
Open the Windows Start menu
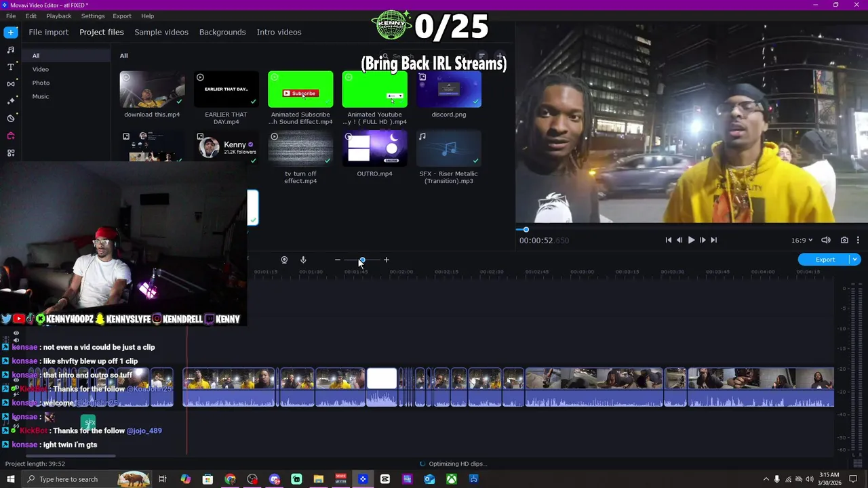[11, 479]
